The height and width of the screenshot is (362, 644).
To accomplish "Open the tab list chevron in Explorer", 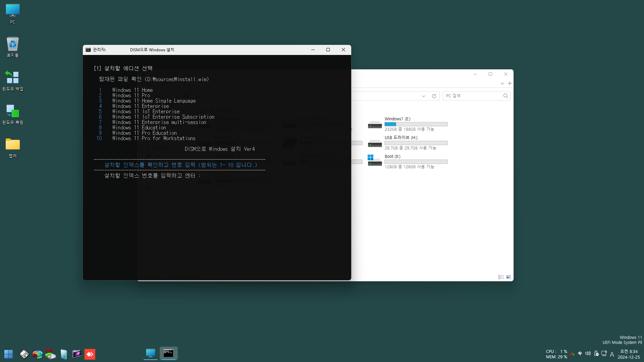I will point(502,83).
